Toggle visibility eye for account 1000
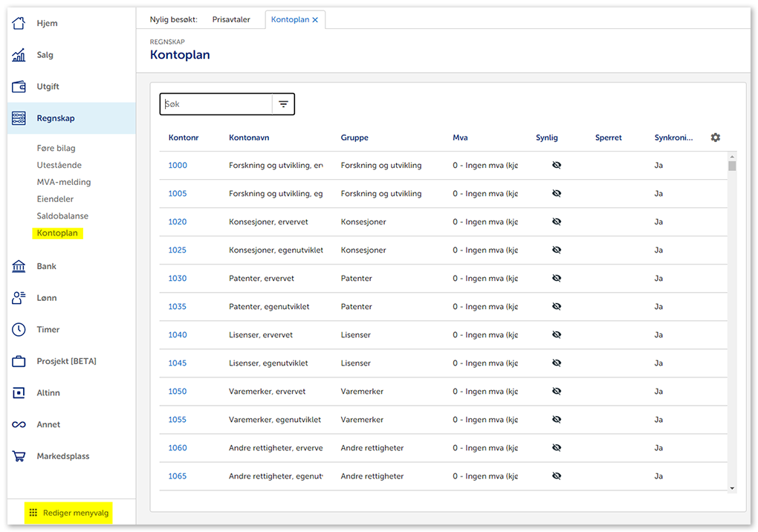 point(557,165)
